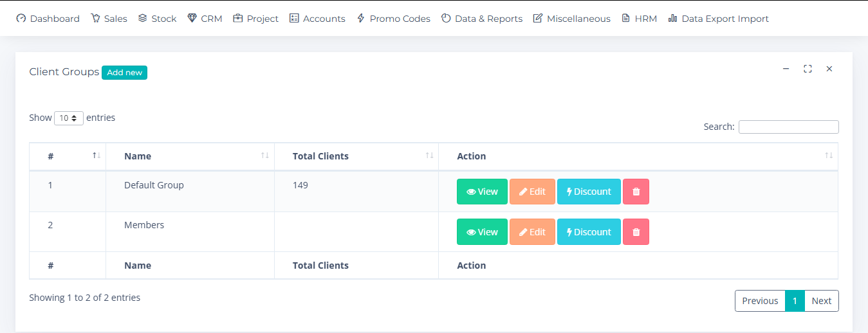The image size is (868, 333).
Task: Sort by Total Clients column arrows
Action: coord(429,156)
